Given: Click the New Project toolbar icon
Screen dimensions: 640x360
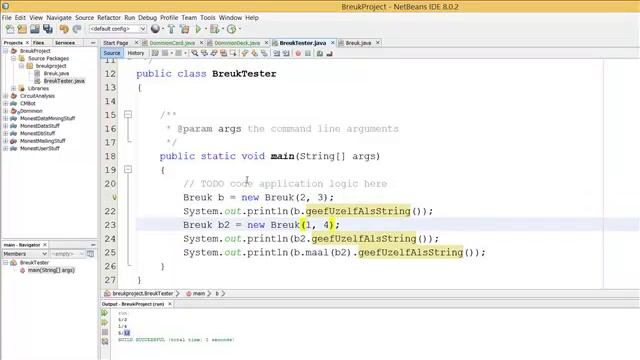Looking at the screenshot, I should [22, 29].
